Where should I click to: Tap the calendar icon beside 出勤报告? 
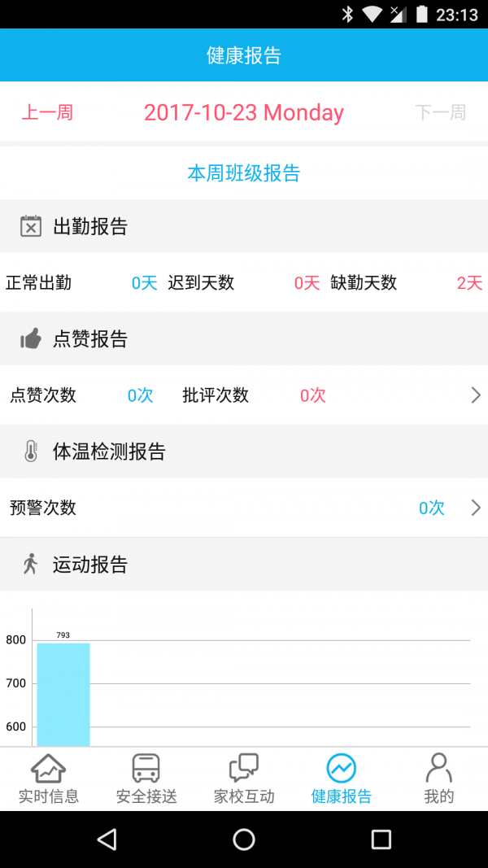(31, 226)
